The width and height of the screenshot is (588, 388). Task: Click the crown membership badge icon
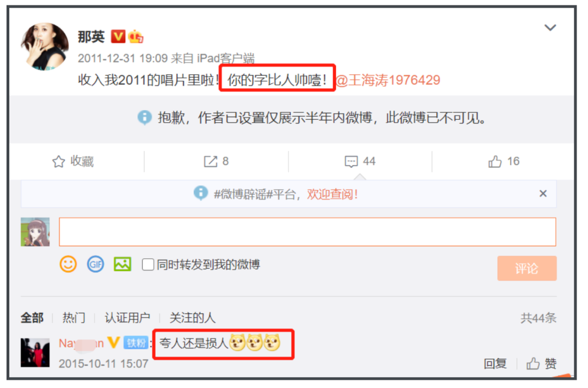tap(136, 37)
